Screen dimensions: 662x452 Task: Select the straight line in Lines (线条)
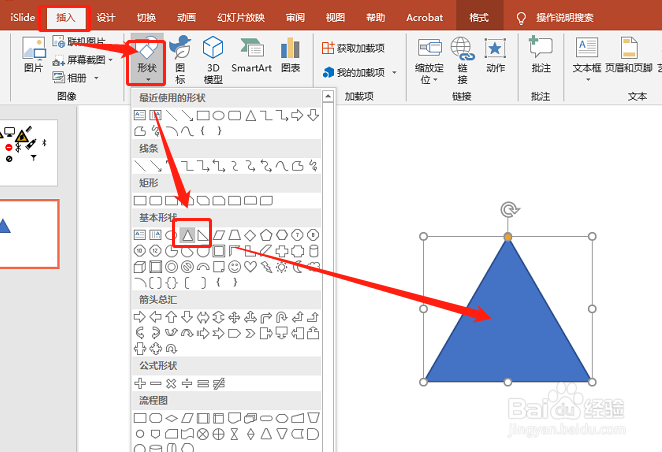click(140, 166)
